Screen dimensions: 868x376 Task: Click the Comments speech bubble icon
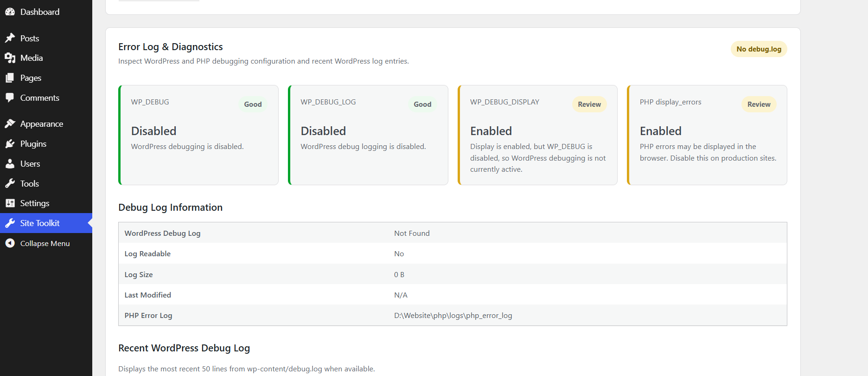[x=10, y=98]
